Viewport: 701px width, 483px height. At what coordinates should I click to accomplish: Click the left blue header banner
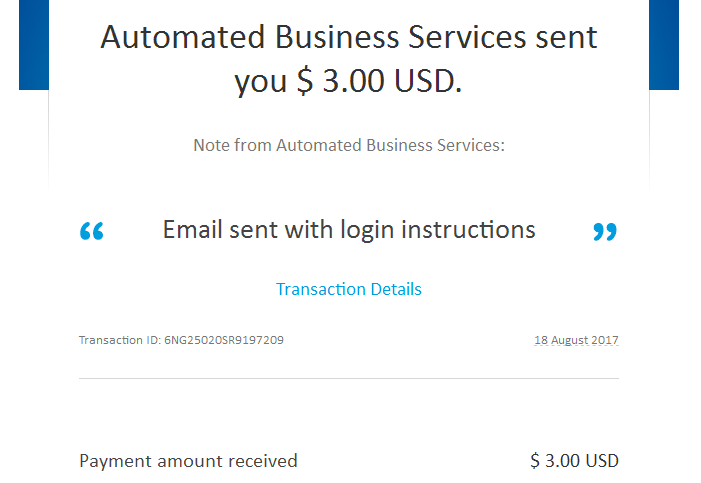coord(34,45)
